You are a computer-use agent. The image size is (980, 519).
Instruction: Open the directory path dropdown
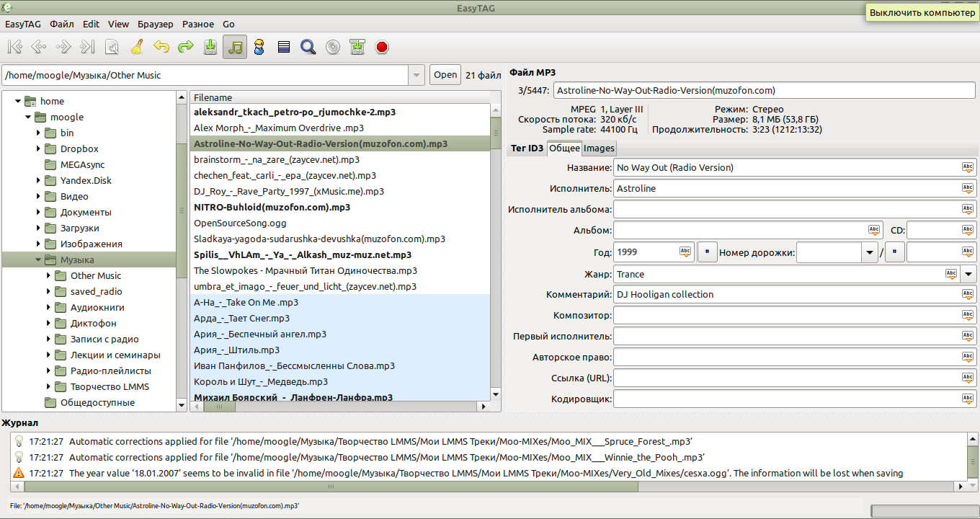click(x=416, y=75)
